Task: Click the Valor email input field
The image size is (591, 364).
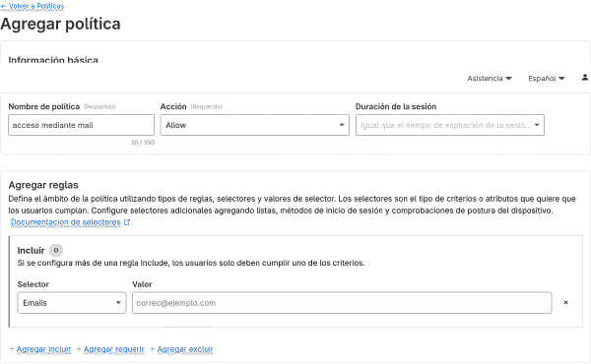Action: pyautogui.click(x=342, y=303)
